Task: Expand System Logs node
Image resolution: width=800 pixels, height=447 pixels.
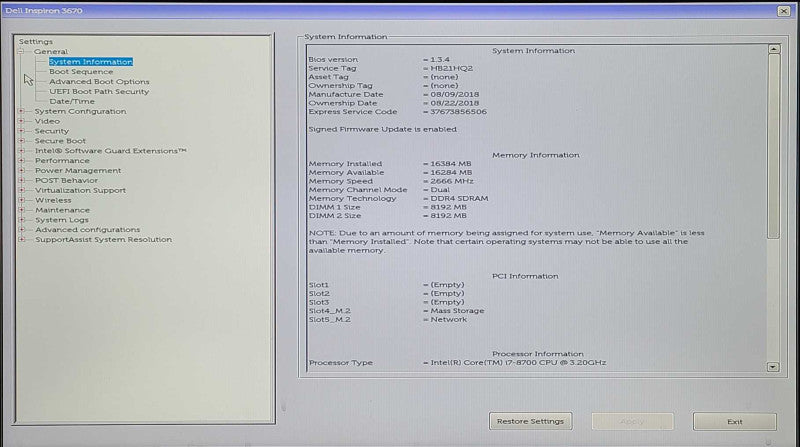Action: point(21,220)
